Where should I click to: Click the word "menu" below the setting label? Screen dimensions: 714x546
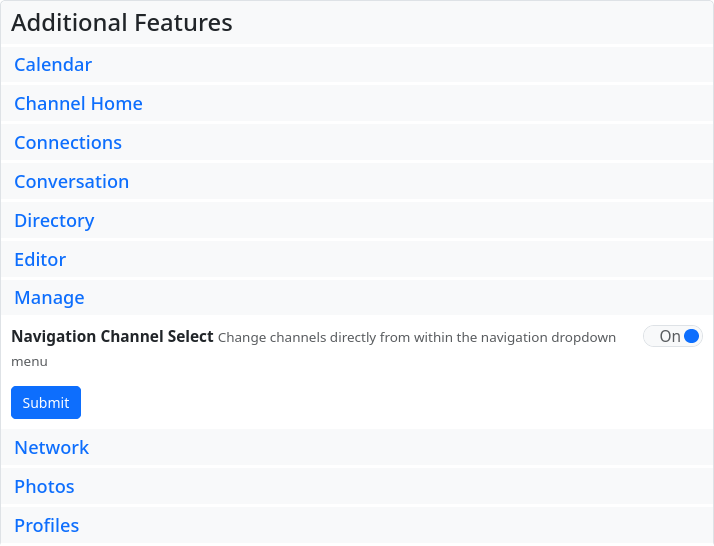[x=29, y=362]
